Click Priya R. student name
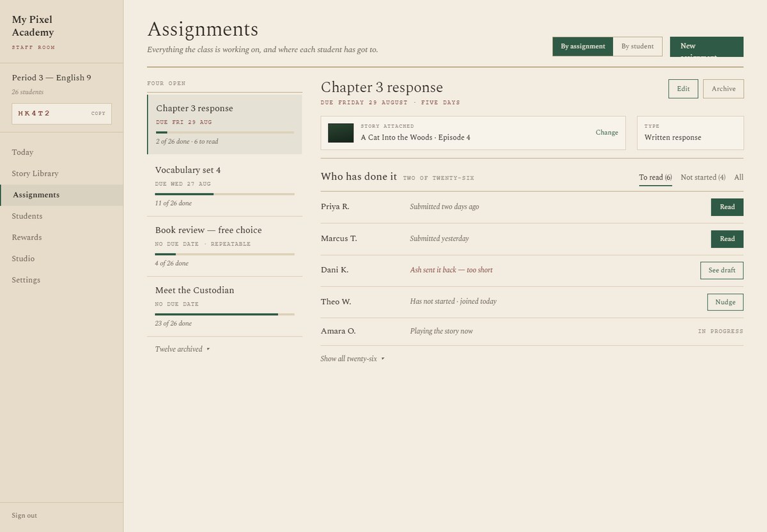The image size is (767, 532). [335, 207]
